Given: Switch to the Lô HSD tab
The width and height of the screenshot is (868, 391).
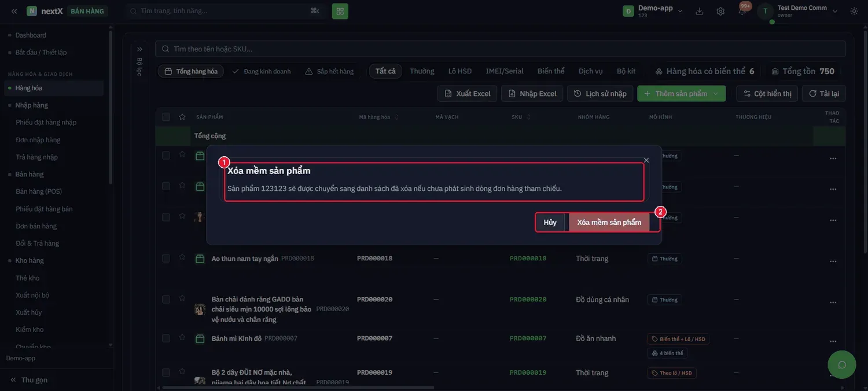Looking at the screenshot, I should 460,71.
